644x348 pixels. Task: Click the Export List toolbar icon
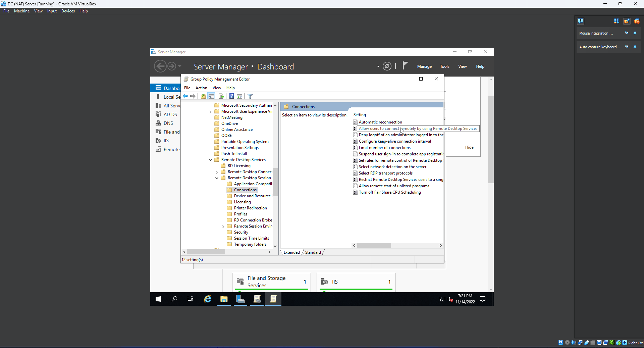tap(221, 96)
